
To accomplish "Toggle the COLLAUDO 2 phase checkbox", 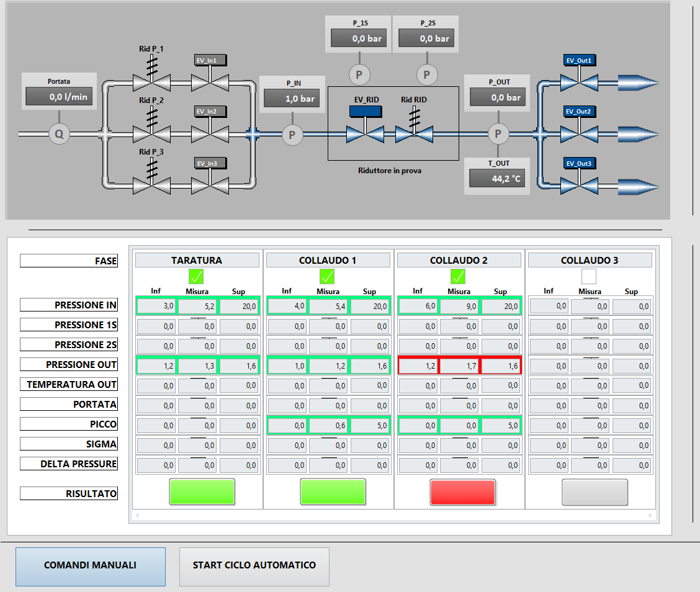I will click(x=458, y=277).
